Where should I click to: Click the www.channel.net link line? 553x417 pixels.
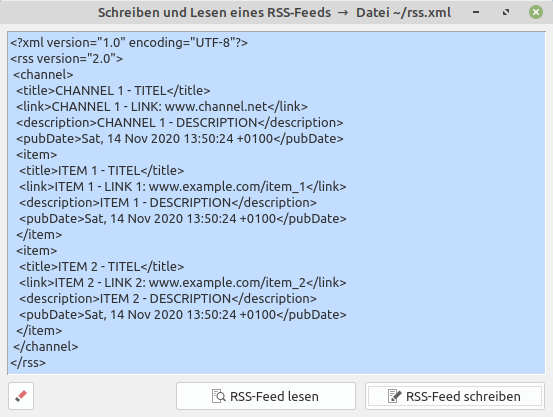coord(162,107)
